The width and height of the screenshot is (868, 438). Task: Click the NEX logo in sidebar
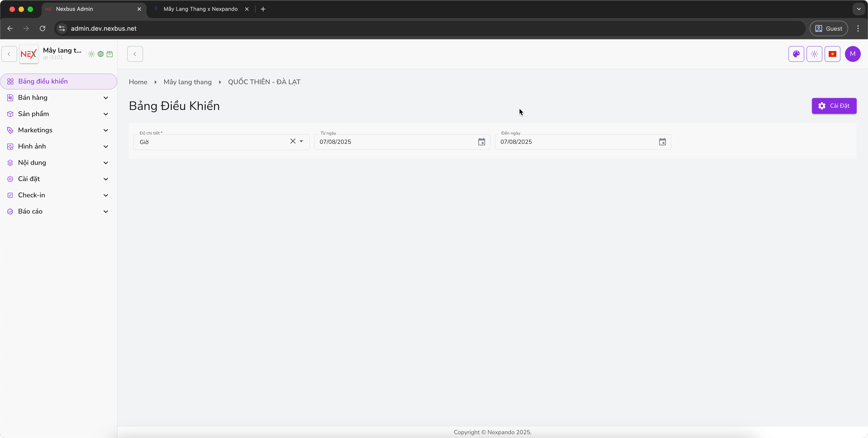coord(29,54)
